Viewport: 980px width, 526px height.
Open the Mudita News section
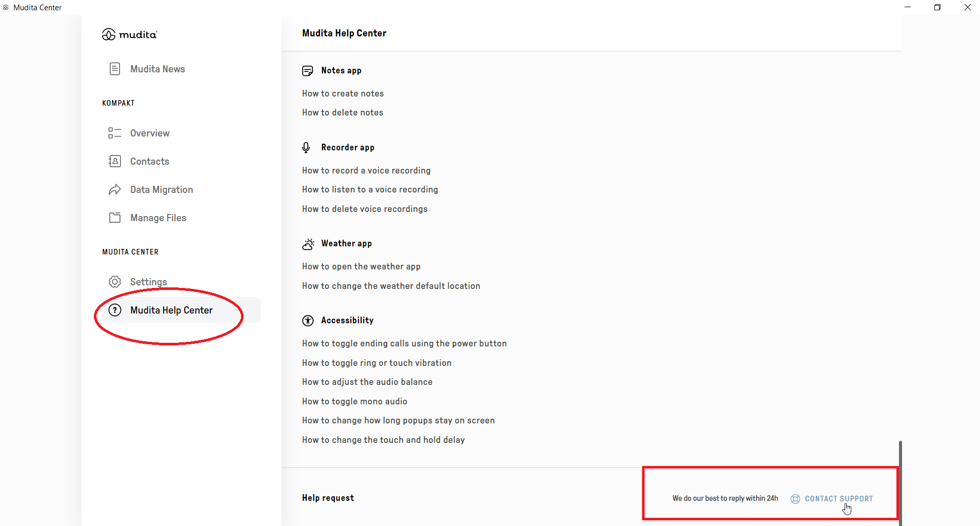point(157,69)
